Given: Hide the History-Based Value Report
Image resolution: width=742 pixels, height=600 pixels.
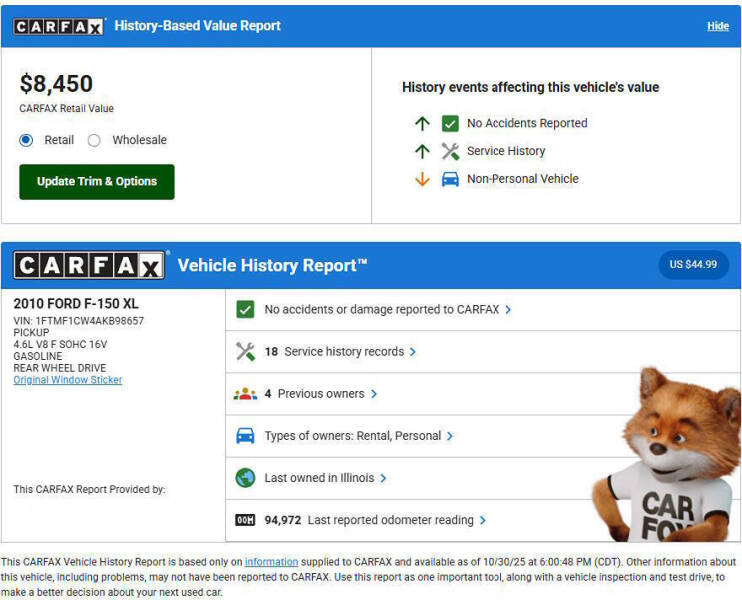Looking at the screenshot, I should pyautogui.click(x=717, y=26).
